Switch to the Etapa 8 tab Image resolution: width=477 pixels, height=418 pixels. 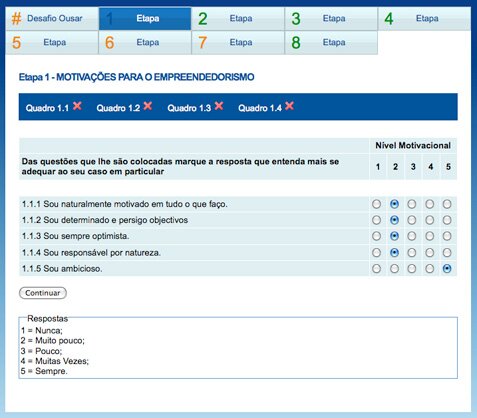pyautogui.click(x=331, y=43)
